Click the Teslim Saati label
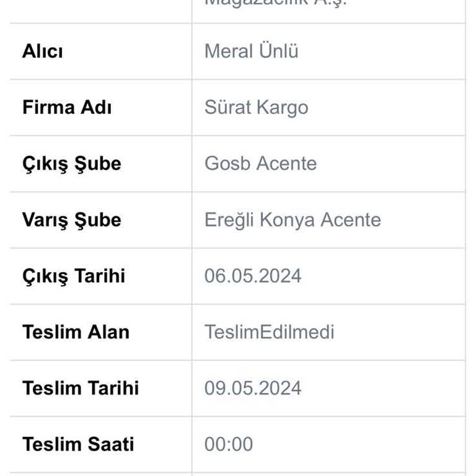This screenshot has height=476, width=476. (78, 444)
